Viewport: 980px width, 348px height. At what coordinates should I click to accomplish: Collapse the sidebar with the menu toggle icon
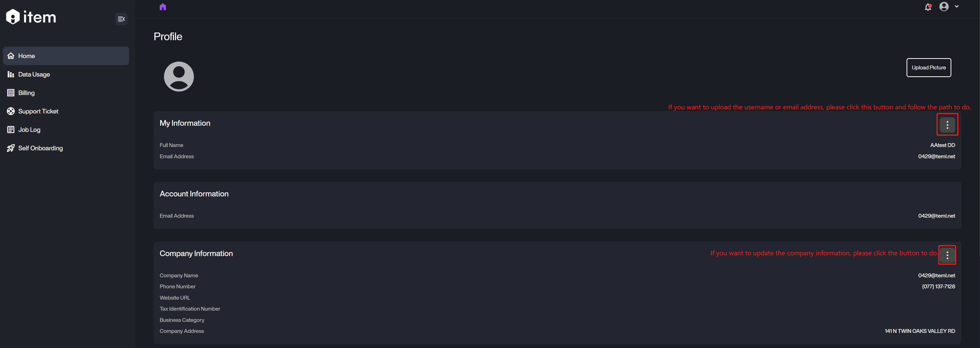point(121,19)
